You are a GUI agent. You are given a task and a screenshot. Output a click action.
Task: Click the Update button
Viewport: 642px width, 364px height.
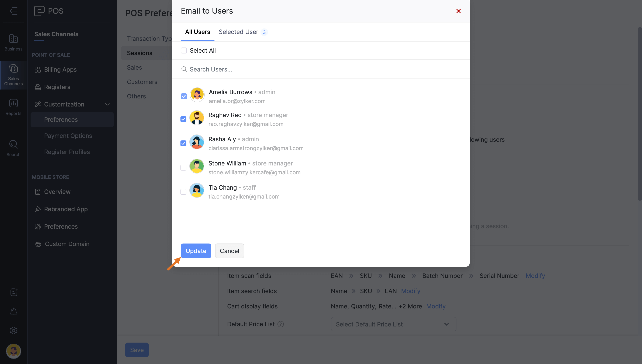[196, 251]
